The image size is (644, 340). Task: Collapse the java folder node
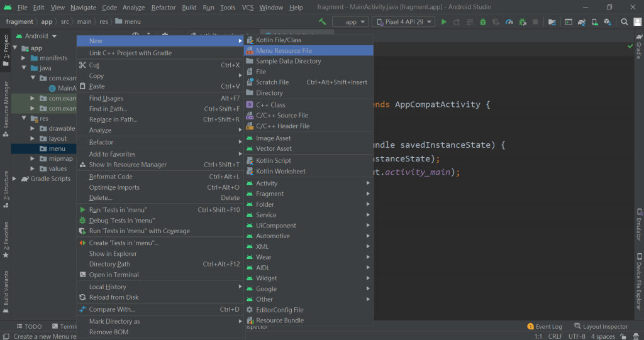click(x=23, y=68)
